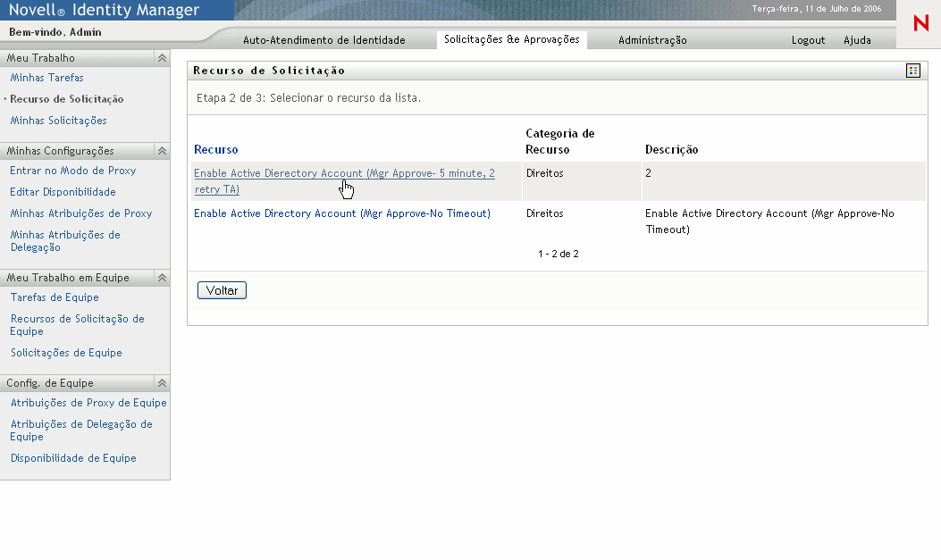941x560 pixels.
Task: Open the portlet options icon in Recurso de Solicitação header
Action: (x=912, y=71)
